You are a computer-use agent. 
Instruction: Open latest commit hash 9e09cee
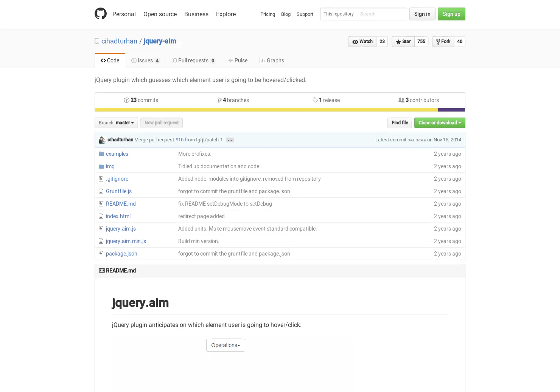(417, 140)
